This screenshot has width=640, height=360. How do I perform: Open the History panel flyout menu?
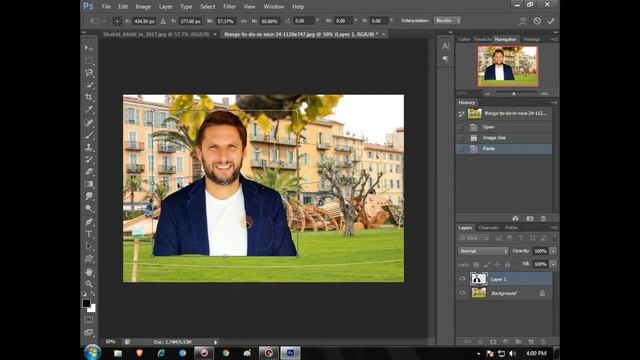tap(554, 102)
